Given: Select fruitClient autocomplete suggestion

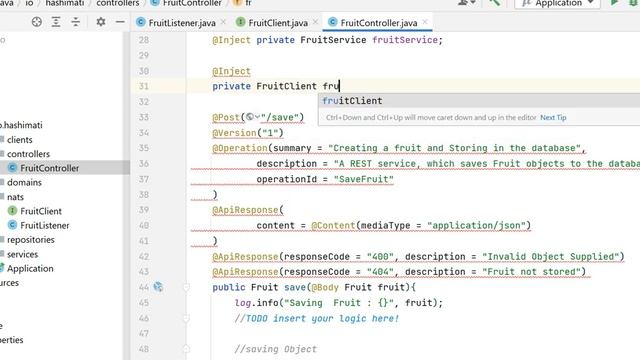Looking at the screenshot, I should tap(479, 101).
